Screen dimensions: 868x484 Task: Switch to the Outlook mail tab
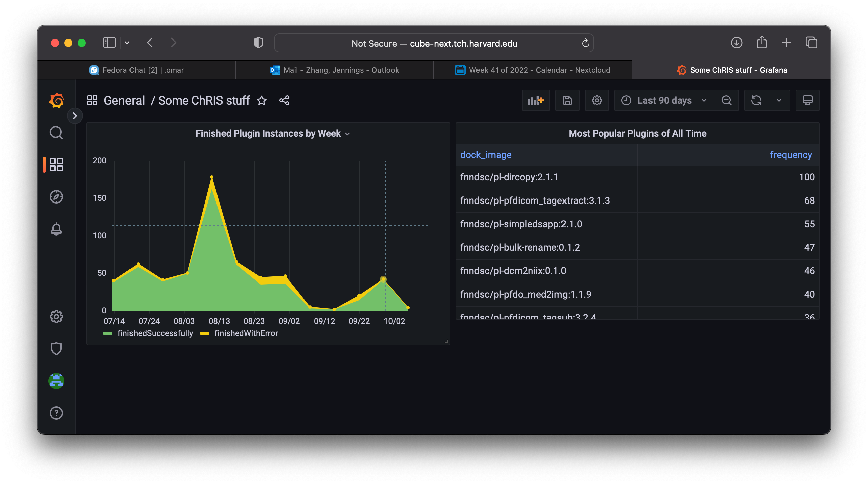tap(341, 70)
